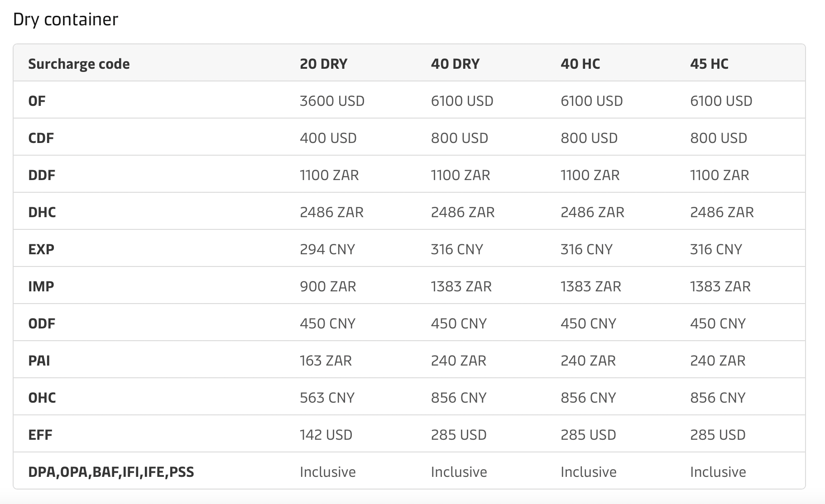The image size is (825, 504).
Task: Select the 20 DRY column header
Action: coord(323,64)
